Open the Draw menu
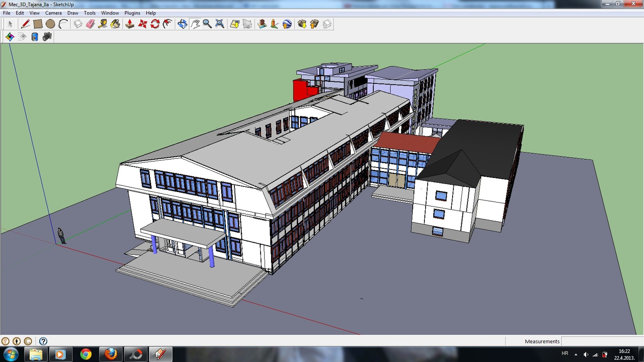The height and width of the screenshot is (362, 644). pos(73,13)
